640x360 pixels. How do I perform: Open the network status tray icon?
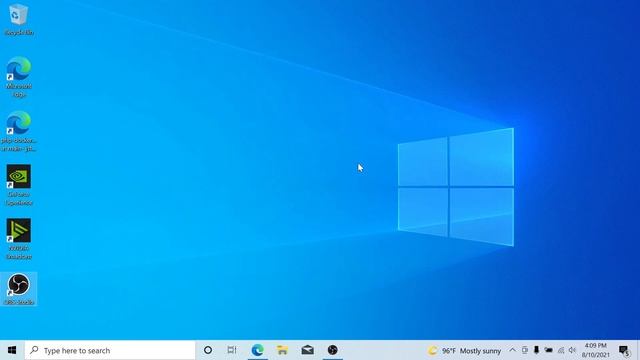coord(561,350)
